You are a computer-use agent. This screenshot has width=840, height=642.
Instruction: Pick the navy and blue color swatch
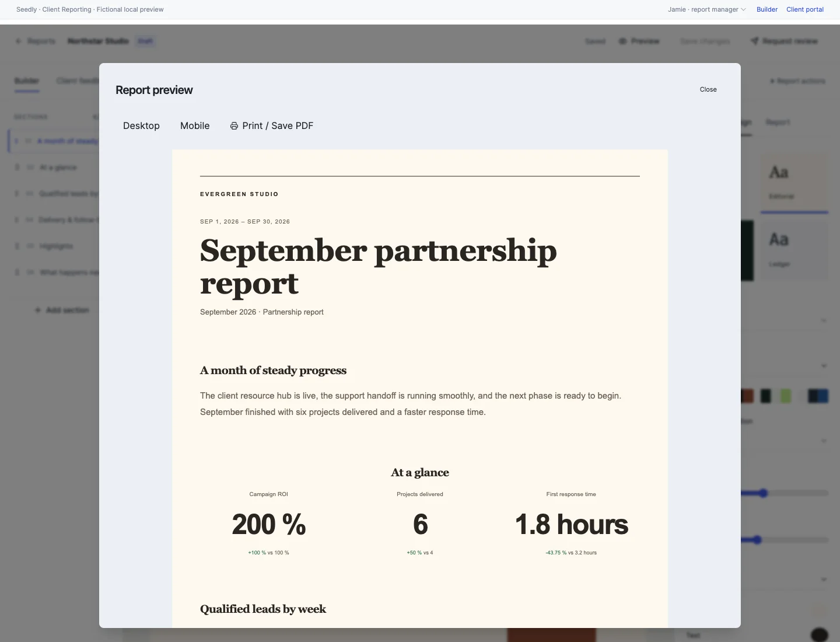(x=818, y=396)
